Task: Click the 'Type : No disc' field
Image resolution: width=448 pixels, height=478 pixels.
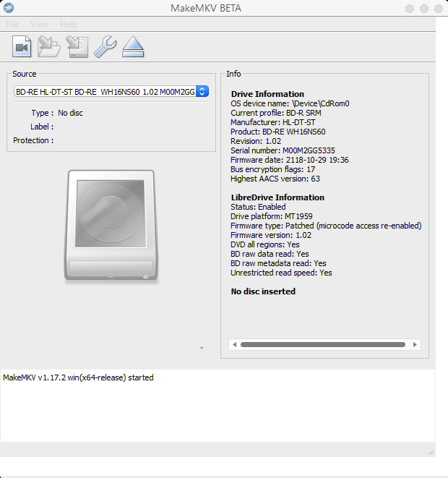Action: click(57, 113)
